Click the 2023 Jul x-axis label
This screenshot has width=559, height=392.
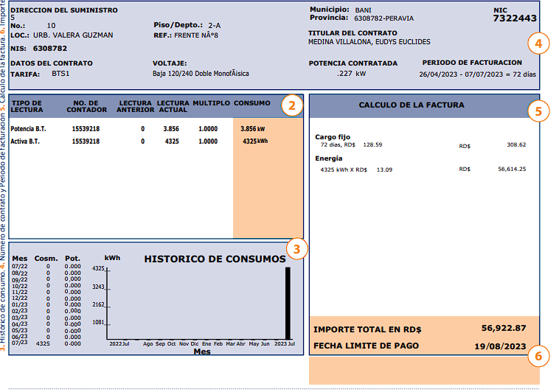pos(285,344)
